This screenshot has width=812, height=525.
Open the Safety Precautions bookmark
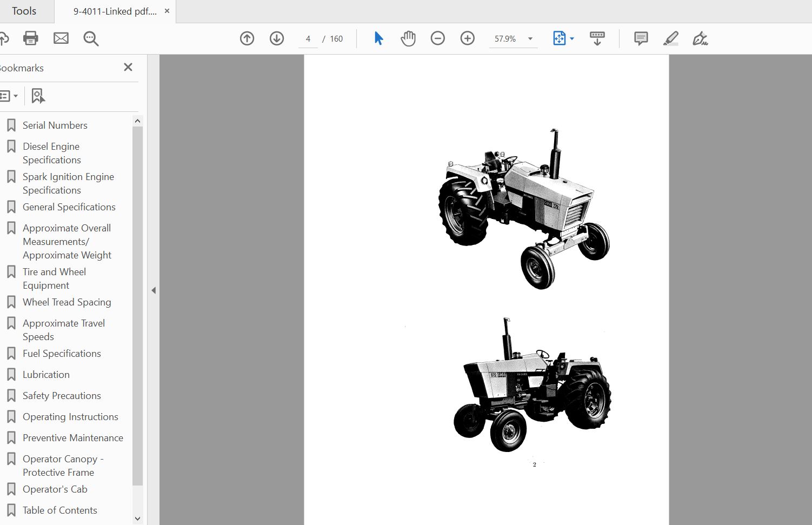pyautogui.click(x=62, y=396)
